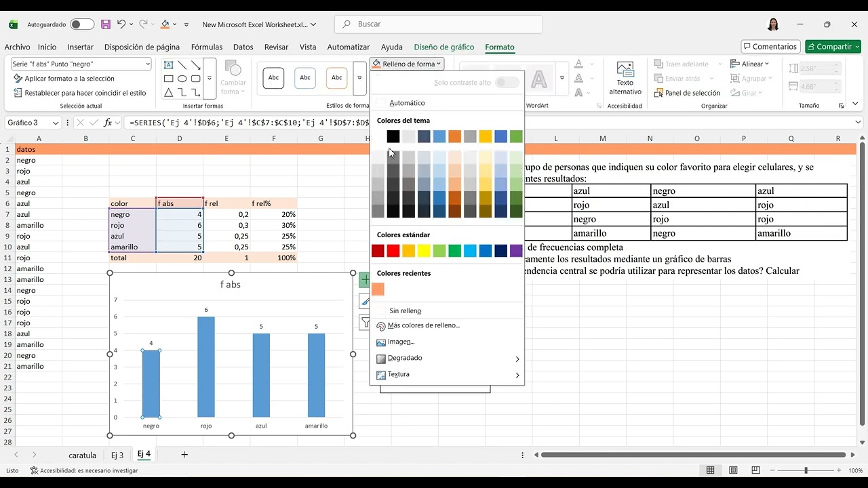Pick standard purple color swatch
868x488 pixels.
516,251
